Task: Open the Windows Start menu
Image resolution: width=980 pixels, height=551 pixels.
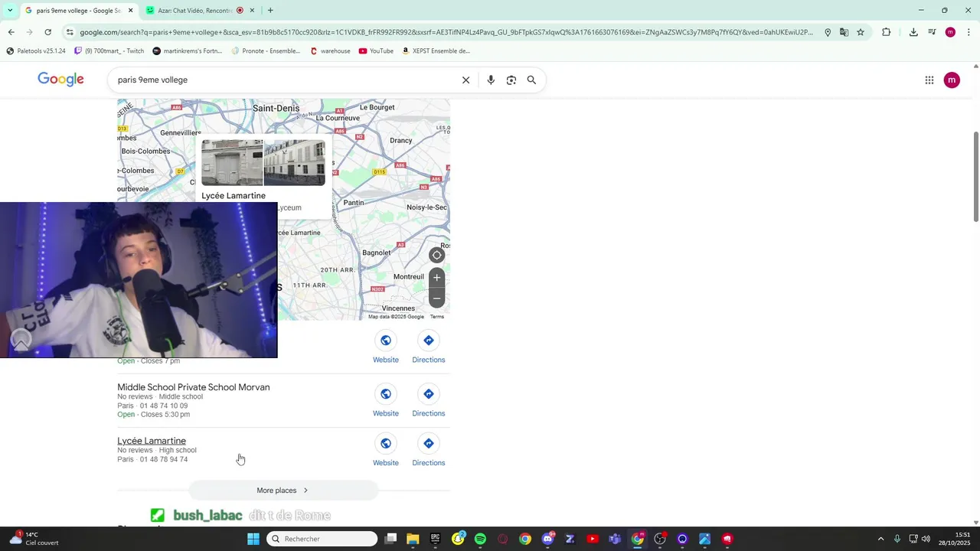Action: [x=253, y=539]
